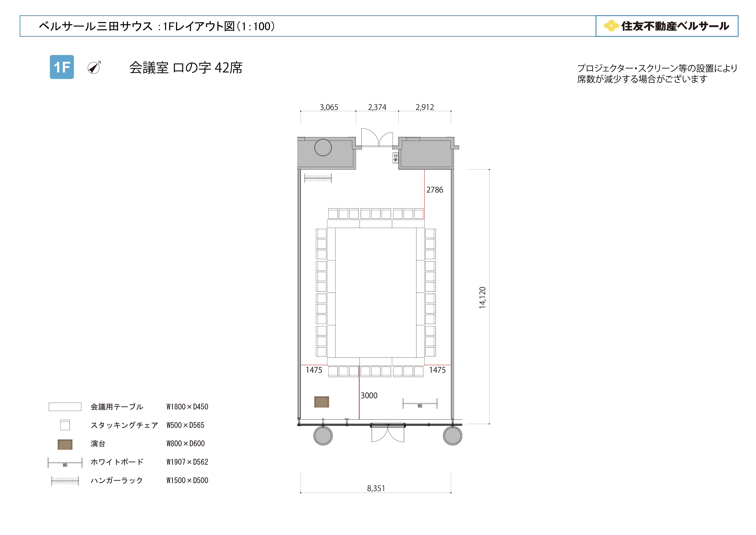This screenshot has height=535, width=756.
Task: Click the umbrella stand symbol beside top door
Action: (x=395, y=158)
